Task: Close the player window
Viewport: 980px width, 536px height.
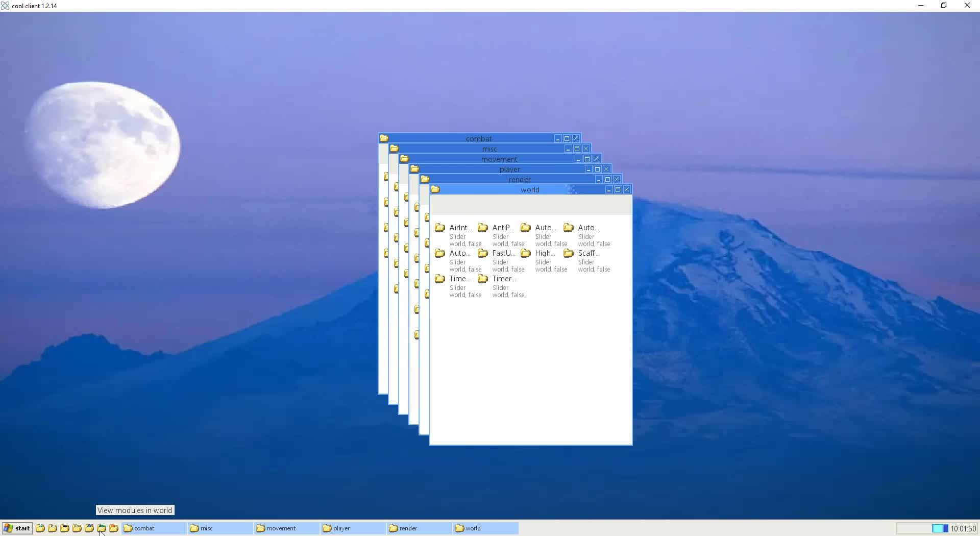Action: click(x=606, y=169)
